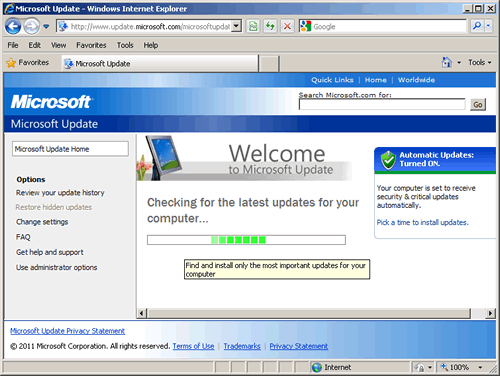Click the Microsoft logo
This screenshot has width=500, height=376.
click(x=51, y=102)
